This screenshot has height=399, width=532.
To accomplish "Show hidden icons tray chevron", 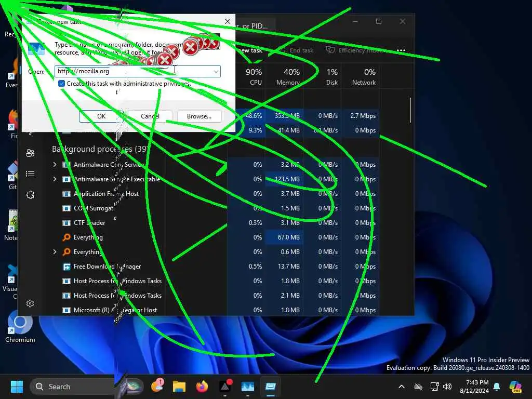I will coord(402,387).
